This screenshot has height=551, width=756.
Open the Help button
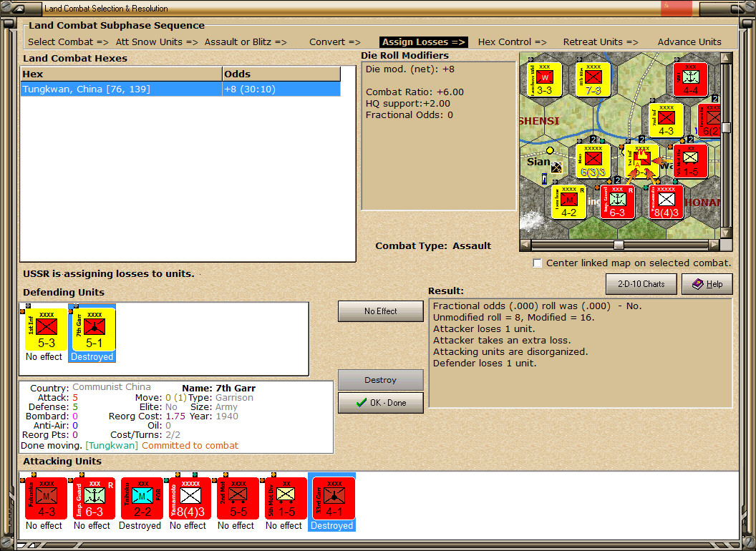pos(707,284)
